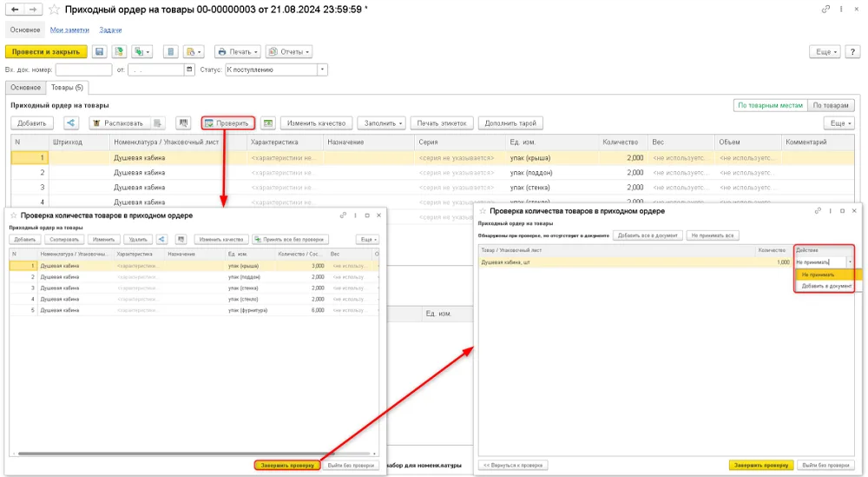
Task: Click Принять все без проверки button
Action: pos(290,239)
